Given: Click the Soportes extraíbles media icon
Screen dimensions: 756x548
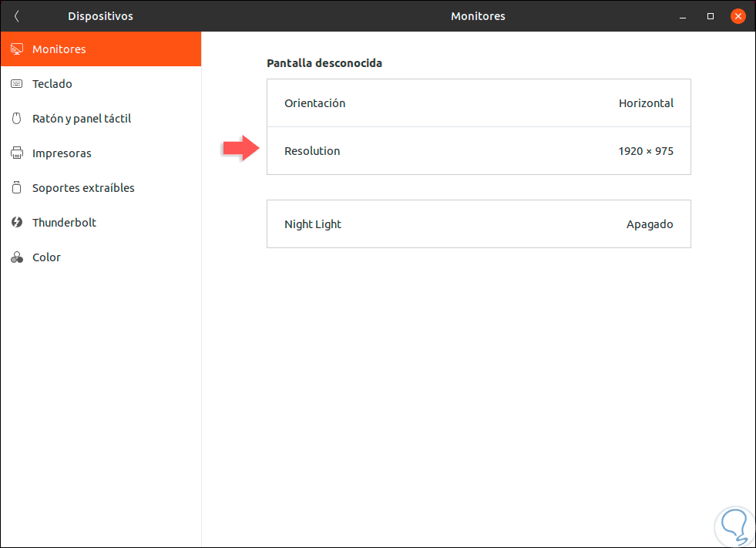Looking at the screenshot, I should pyautogui.click(x=17, y=187).
